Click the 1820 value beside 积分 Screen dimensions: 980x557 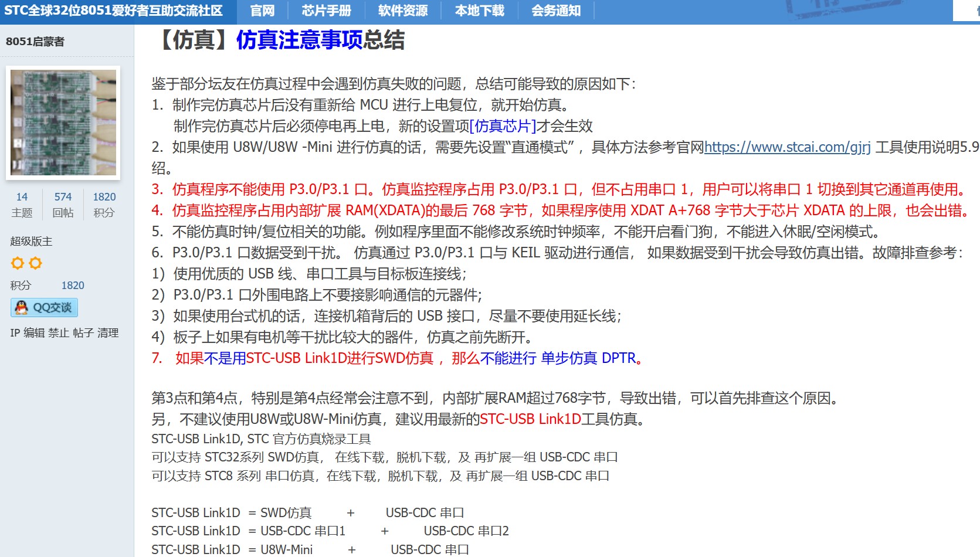pyautogui.click(x=73, y=286)
